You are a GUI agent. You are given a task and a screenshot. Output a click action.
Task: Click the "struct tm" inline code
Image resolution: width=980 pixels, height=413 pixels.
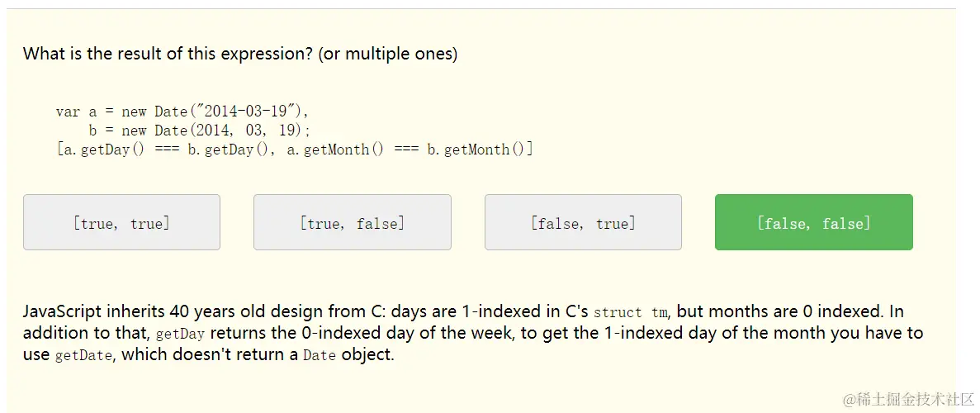(x=630, y=312)
